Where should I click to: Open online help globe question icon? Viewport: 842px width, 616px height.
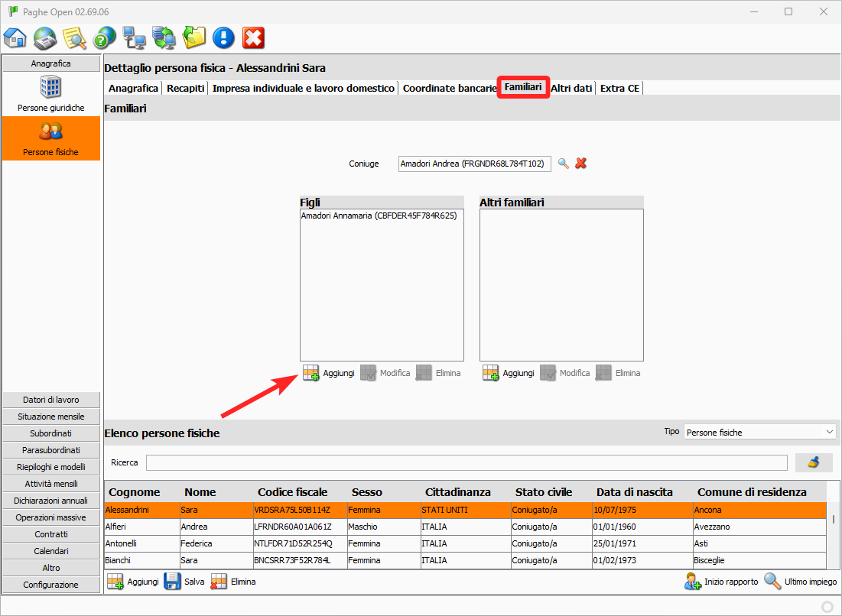105,37
